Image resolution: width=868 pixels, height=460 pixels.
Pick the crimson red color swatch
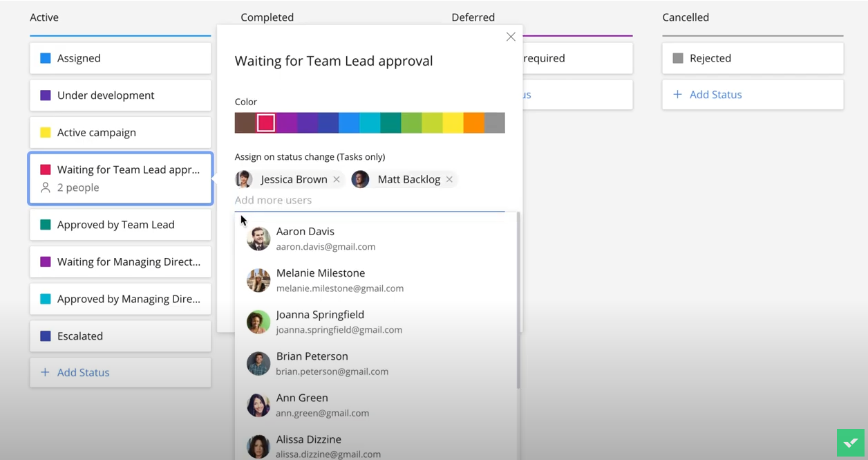tap(266, 123)
